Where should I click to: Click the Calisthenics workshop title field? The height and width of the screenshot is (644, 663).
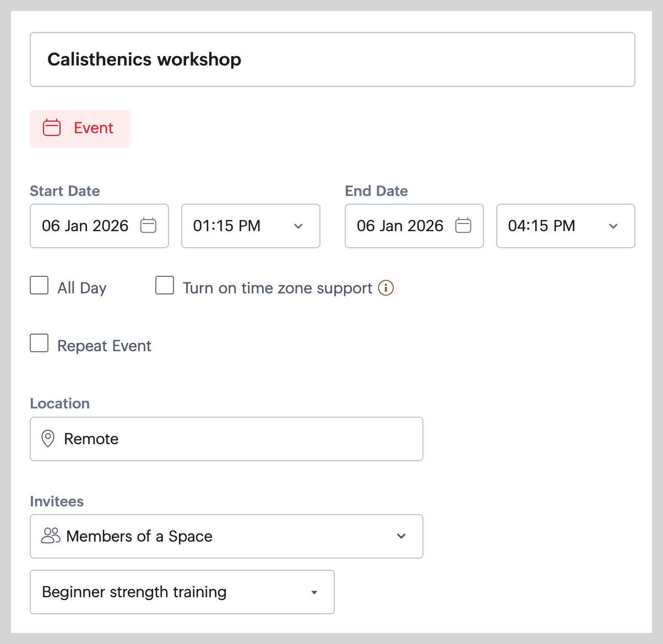(x=332, y=59)
